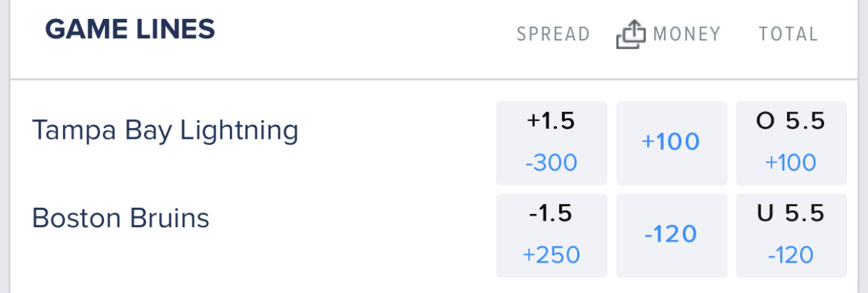Bet Tampa Bay Lightning +1.5 spread

(551, 143)
